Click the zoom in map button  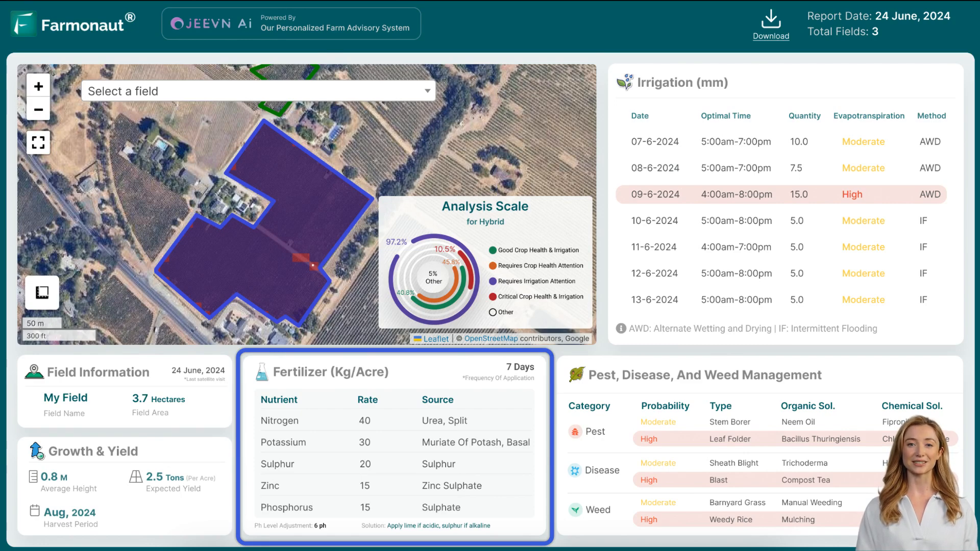pyautogui.click(x=38, y=86)
